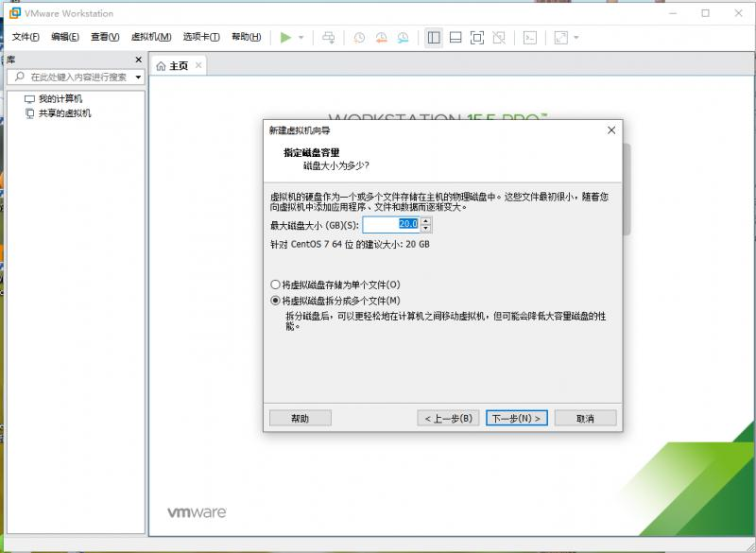This screenshot has width=756, height=553.
Task: Open the snapshot manager icon
Action: [x=403, y=38]
